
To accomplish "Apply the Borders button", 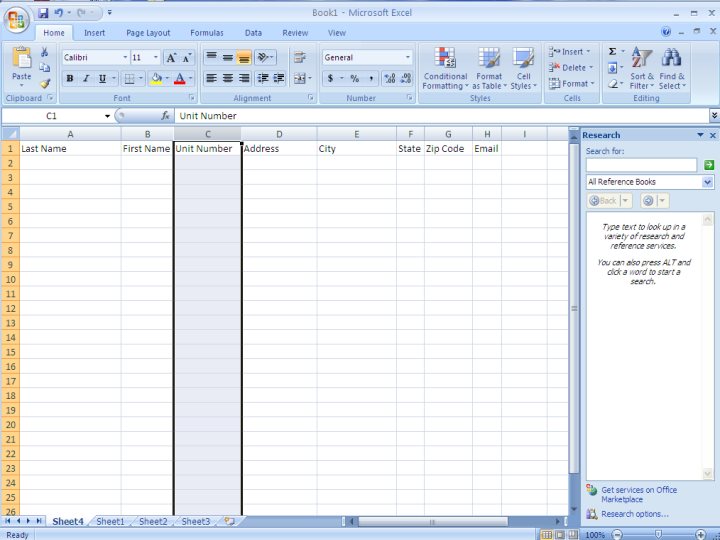I will (129, 79).
